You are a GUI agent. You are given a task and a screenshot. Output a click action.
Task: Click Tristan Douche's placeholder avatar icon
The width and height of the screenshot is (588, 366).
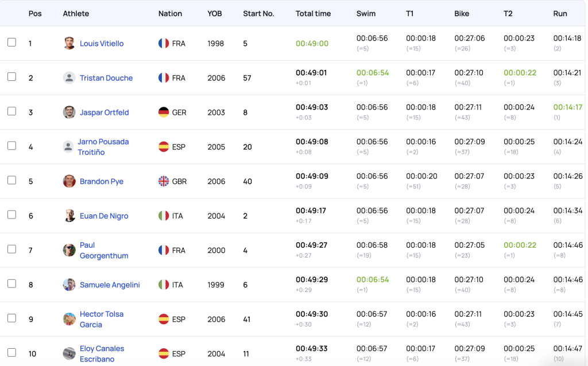[69, 78]
